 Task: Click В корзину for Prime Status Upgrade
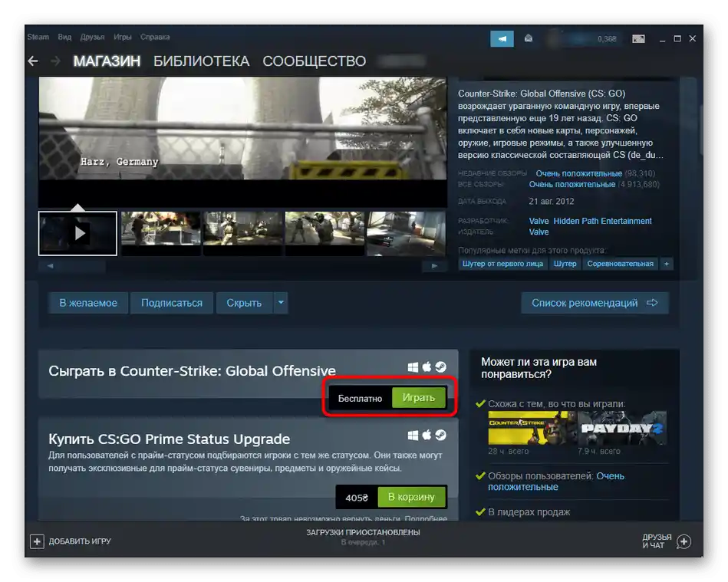pos(412,497)
